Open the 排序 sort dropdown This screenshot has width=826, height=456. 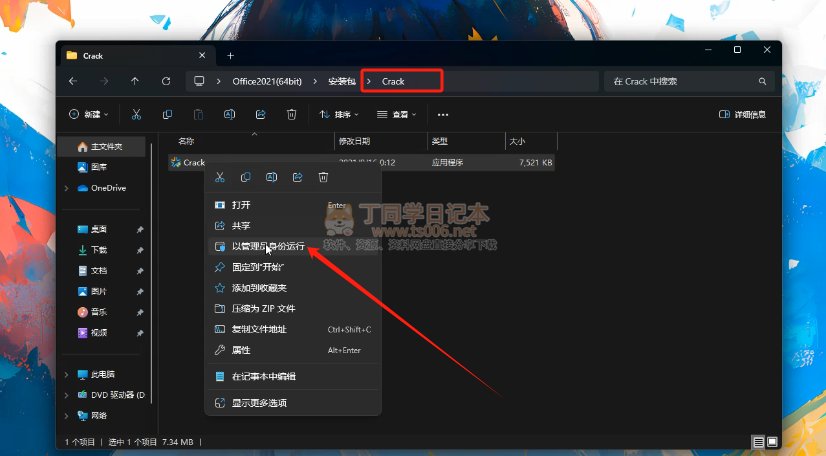click(339, 114)
